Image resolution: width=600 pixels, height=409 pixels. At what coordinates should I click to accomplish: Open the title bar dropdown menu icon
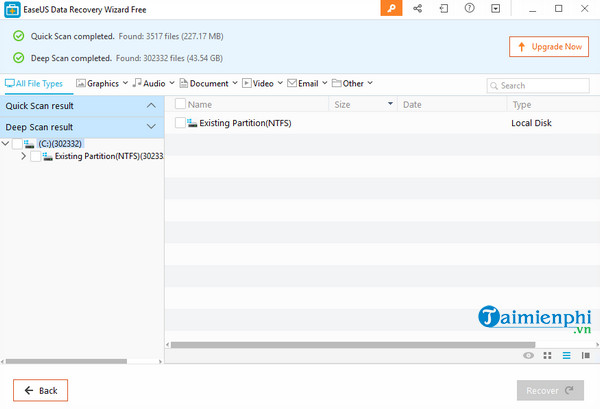click(496, 8)
